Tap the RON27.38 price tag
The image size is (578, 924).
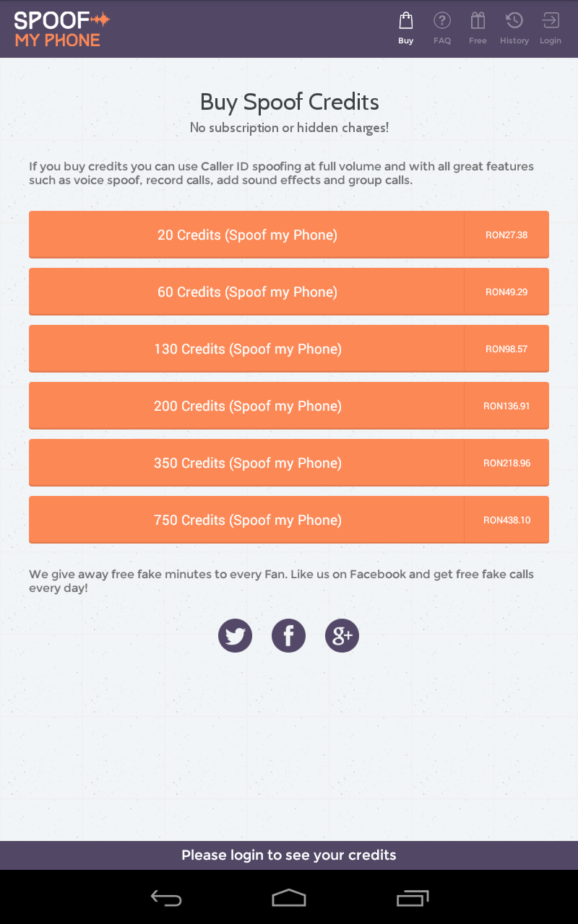(x=506, y=235)
